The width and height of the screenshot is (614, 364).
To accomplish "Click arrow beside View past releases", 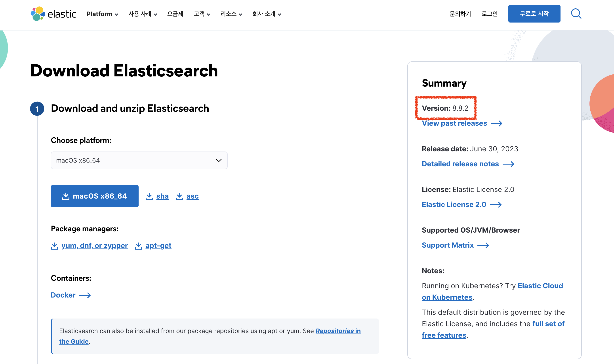I will click(496, 123).
